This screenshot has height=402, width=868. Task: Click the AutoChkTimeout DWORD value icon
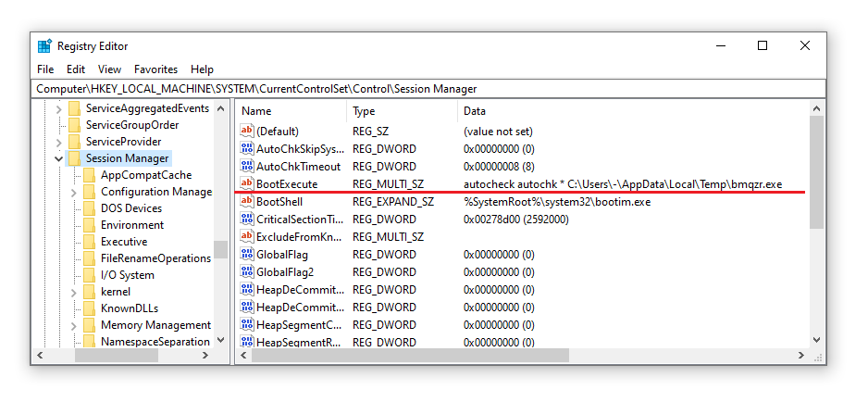[246, 167]
